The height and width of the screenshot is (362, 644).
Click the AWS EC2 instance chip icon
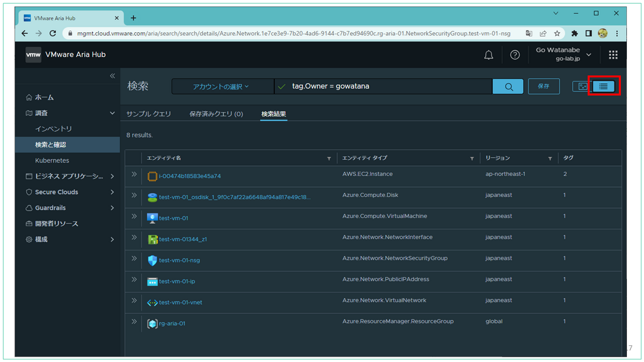click(152, 176)
